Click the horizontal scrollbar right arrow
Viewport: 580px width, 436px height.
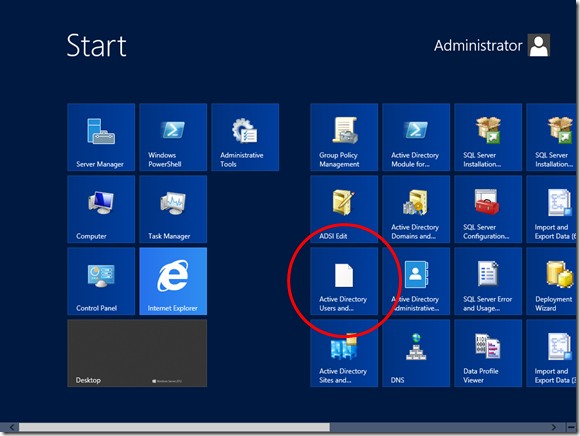pos(554,427)
